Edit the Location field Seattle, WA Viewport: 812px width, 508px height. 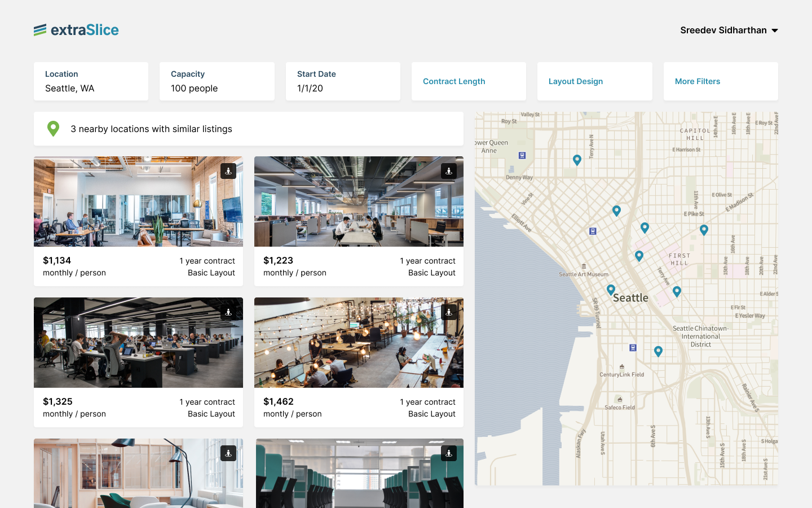click(91, 82)
